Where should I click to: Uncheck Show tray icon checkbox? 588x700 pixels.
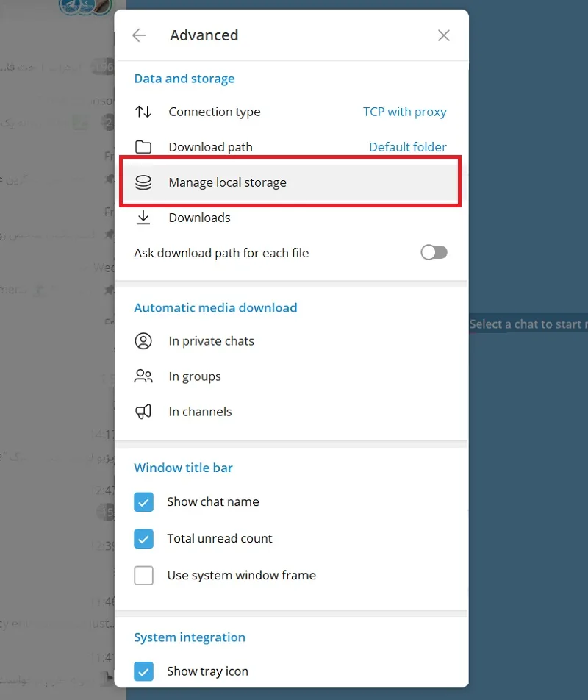point(143,671)
